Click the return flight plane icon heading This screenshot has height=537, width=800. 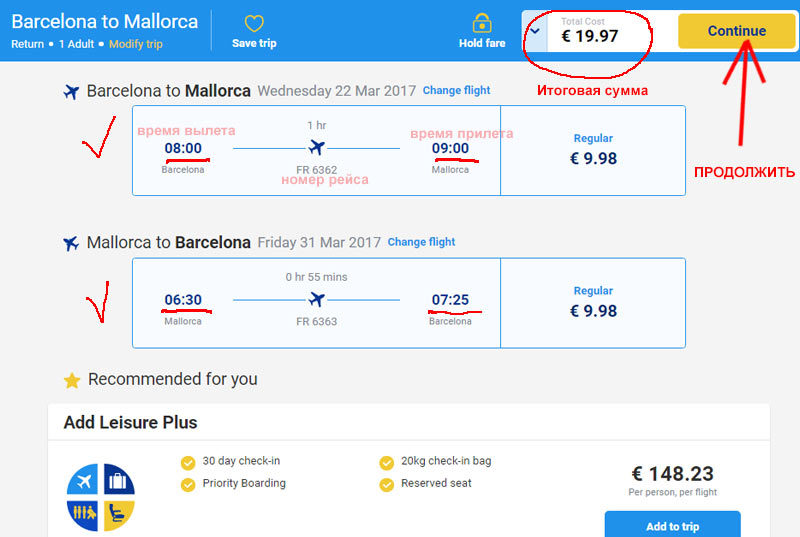(71, 243)
